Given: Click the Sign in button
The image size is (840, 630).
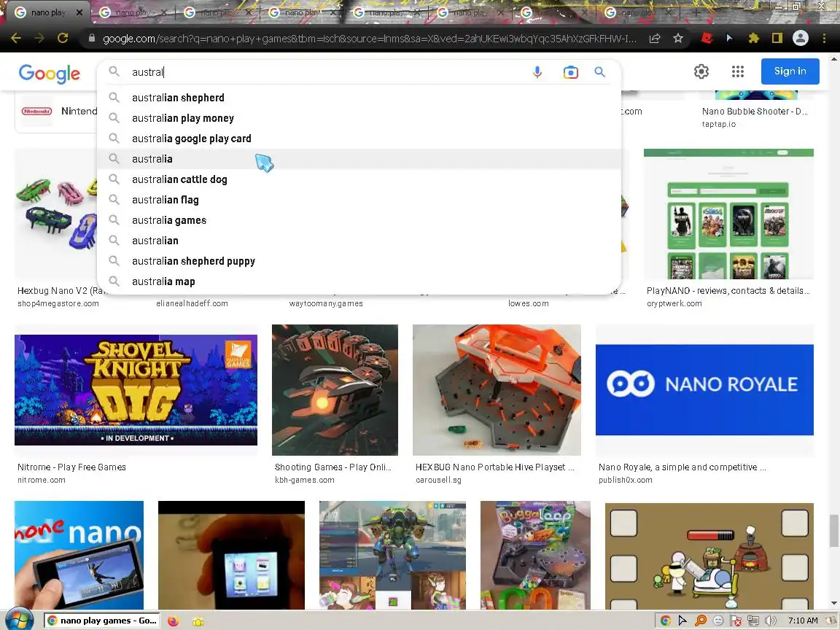Looking at the screenshot, I should coord(790,71).
